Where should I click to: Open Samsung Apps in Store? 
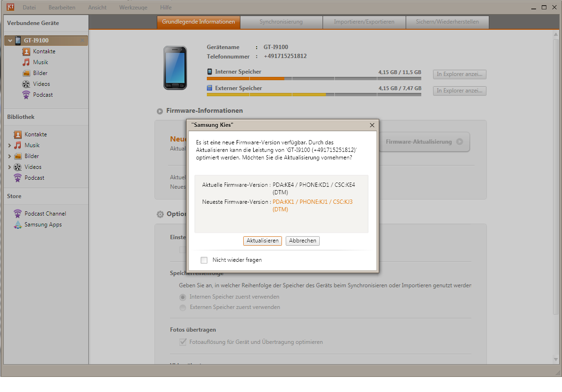(x=43, y=225)
